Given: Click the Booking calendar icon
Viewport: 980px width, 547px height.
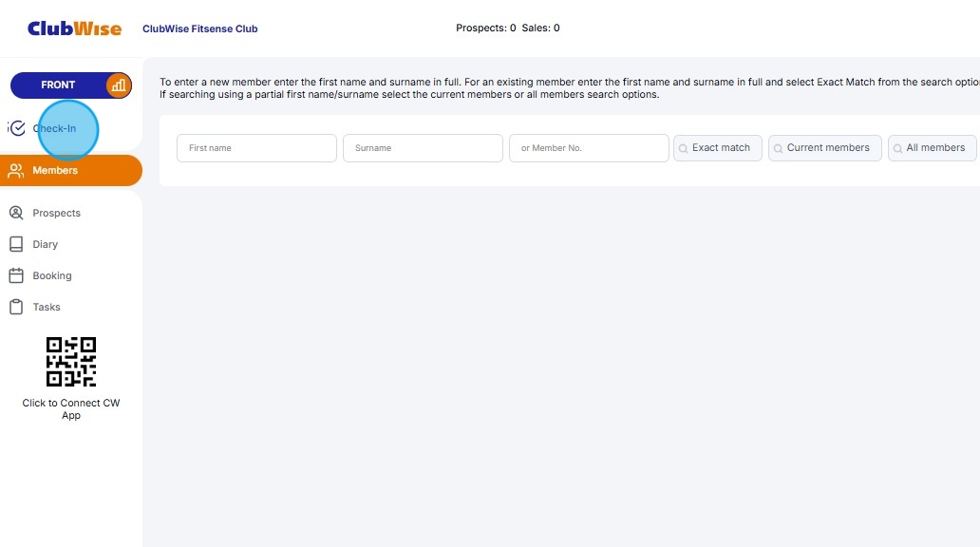Looking at the screenshot, I should point(16,275).
